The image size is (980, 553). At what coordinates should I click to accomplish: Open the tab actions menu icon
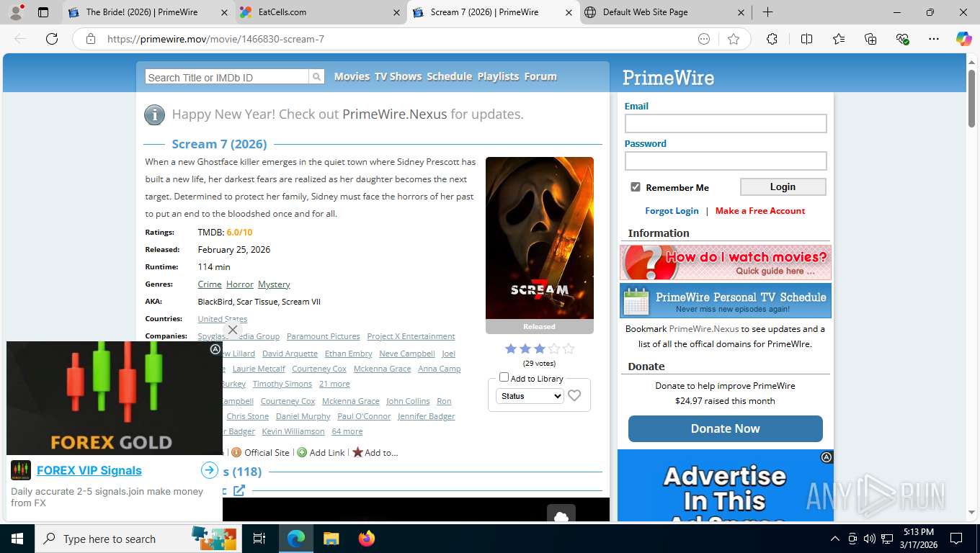coord(43,12)
